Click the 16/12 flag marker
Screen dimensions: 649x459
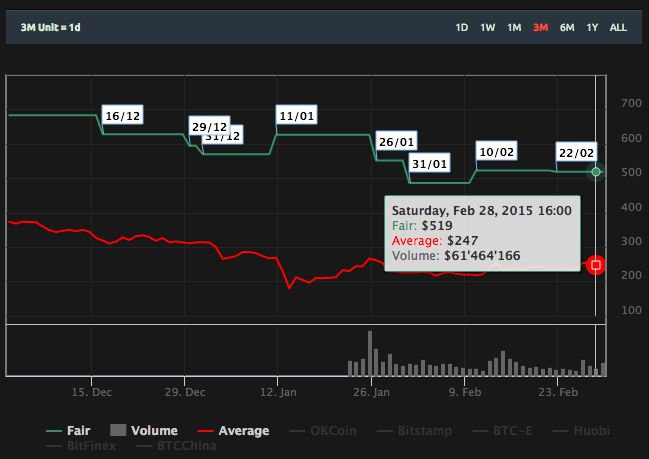[122, 116]
